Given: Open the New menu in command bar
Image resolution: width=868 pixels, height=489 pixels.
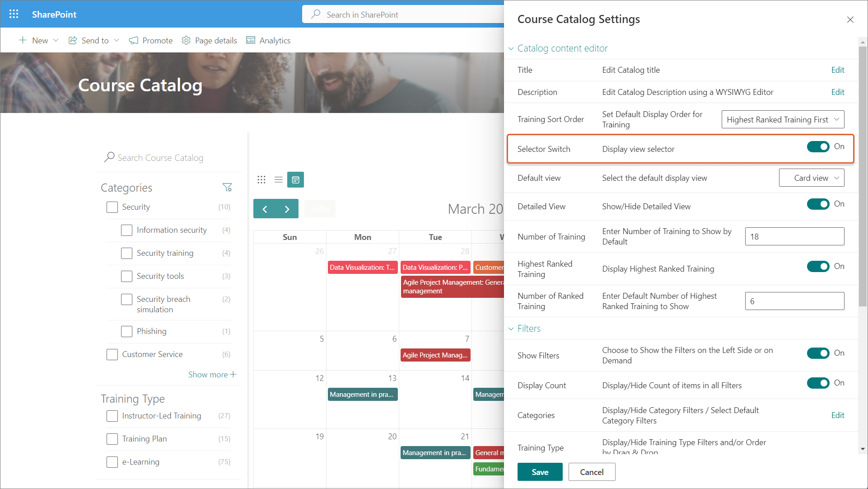Looking at the screenshot, I should 39,41.
